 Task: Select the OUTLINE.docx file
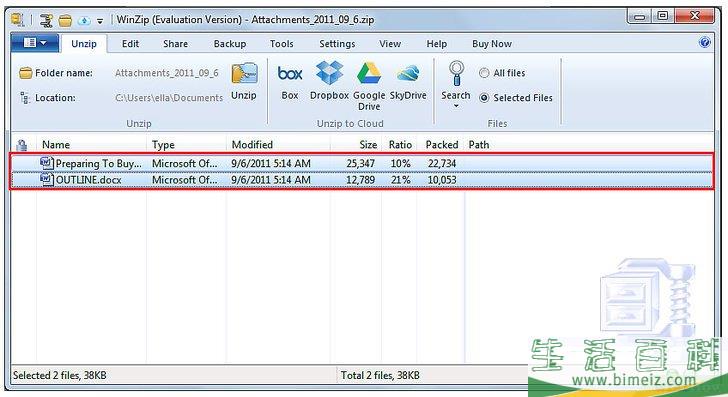click(89, 180)
